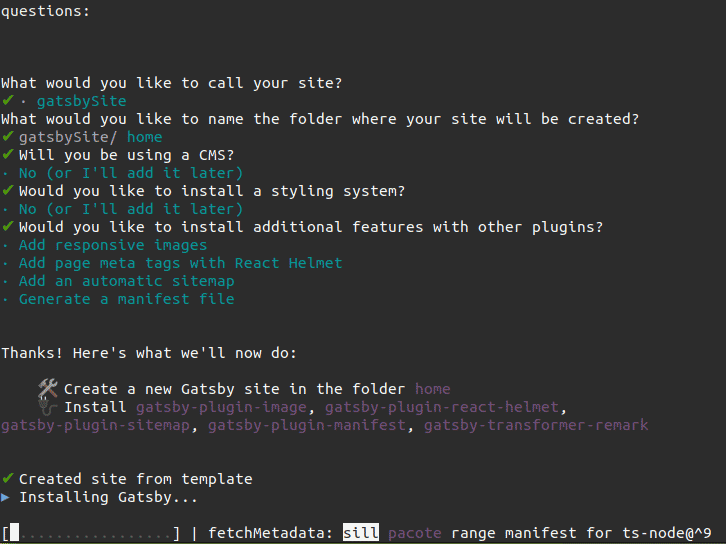The width and height of the screenshot is (726, 544).
Task: Click the install progress bar at the bottom
Action: click(91, 533)
